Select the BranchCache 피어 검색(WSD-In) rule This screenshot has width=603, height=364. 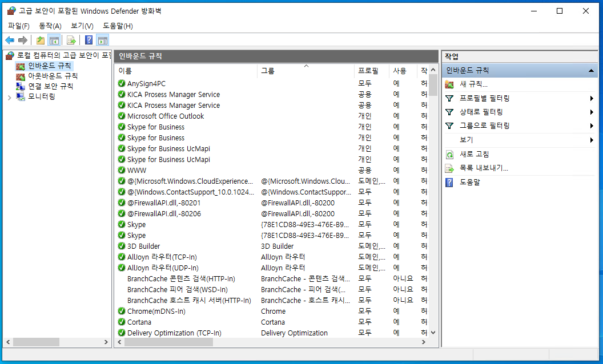pos(177,289)
